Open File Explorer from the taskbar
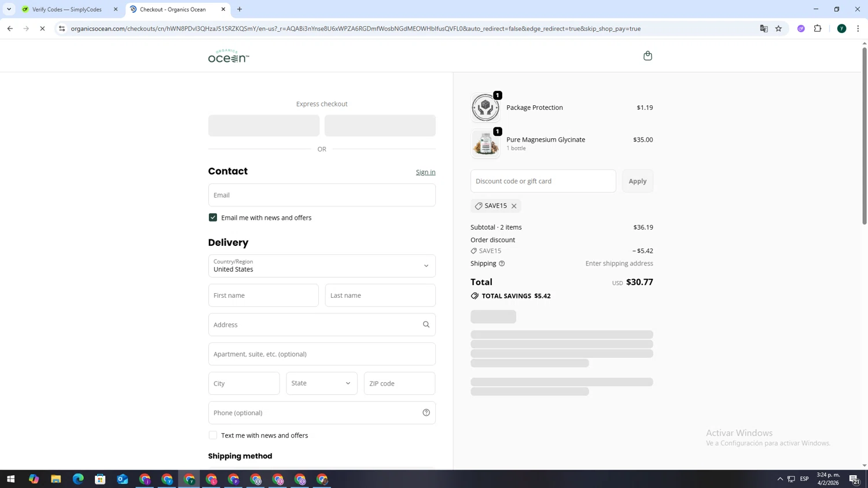This screenshot has width=868, height=488. [x=56, y=479]
